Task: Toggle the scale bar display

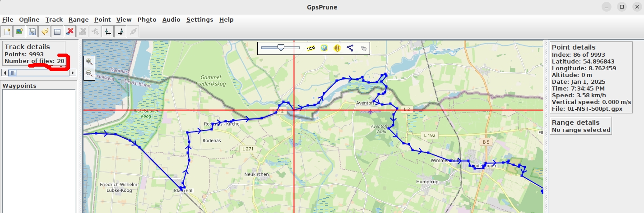Action: [310, 48]
